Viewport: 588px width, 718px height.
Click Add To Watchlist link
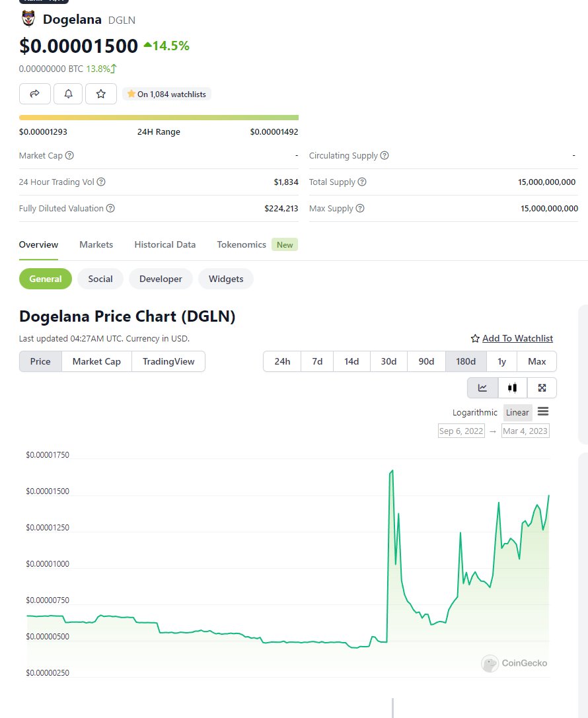pos(517,338)
